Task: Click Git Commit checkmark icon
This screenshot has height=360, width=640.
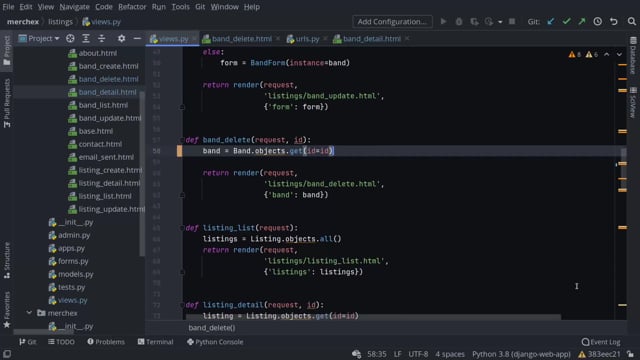Action: point(566,22)
